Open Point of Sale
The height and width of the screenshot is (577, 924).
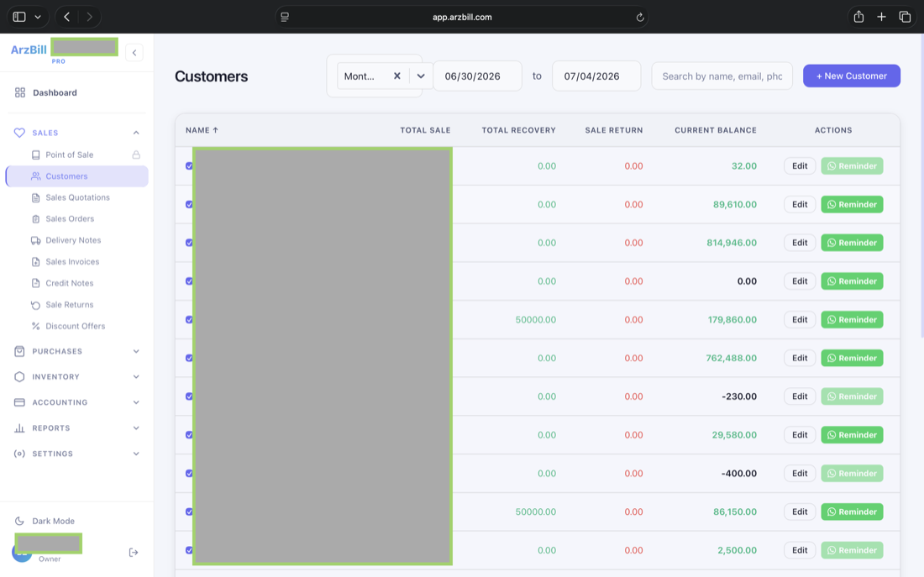pos(70,155)
